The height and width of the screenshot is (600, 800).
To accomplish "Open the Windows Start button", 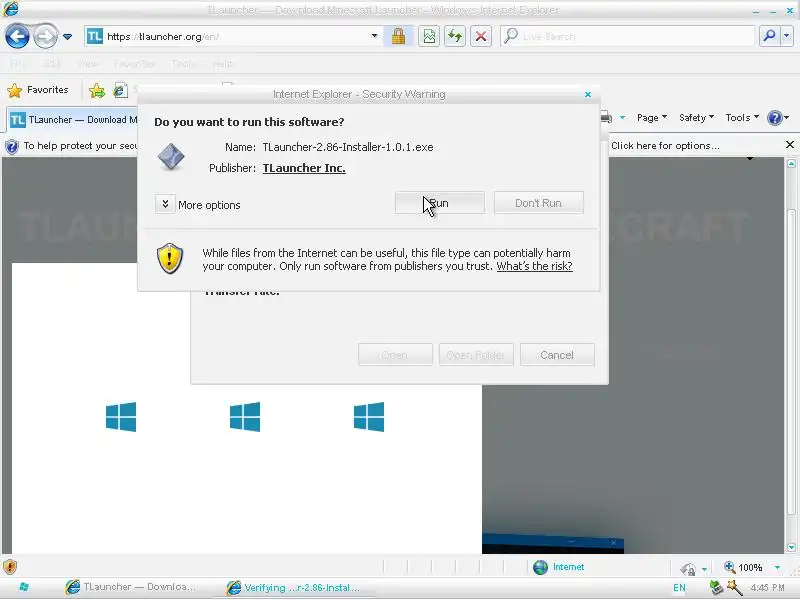I will click(x=24, y=587).
